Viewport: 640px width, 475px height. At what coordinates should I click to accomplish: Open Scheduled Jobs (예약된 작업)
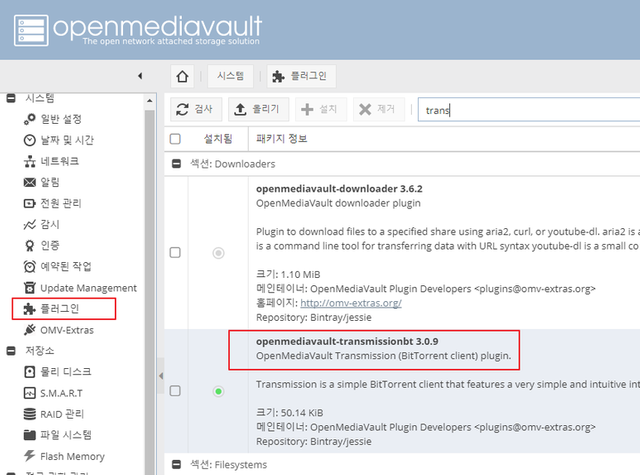coord(57,266)
